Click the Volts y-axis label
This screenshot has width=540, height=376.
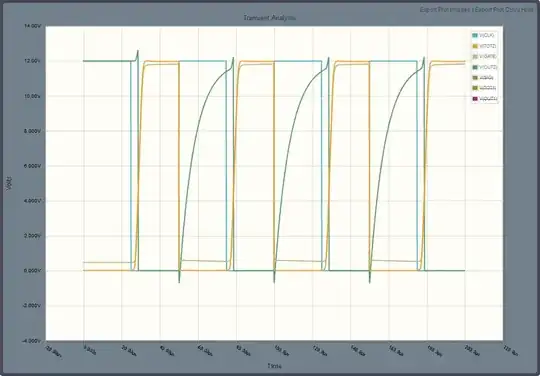point(9,183)
